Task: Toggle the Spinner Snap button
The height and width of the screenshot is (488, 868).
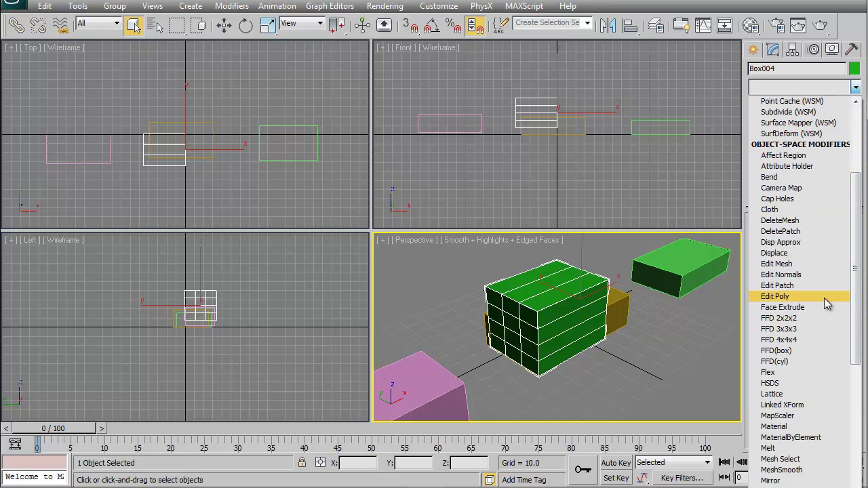Action: click(x=475, y=26)
